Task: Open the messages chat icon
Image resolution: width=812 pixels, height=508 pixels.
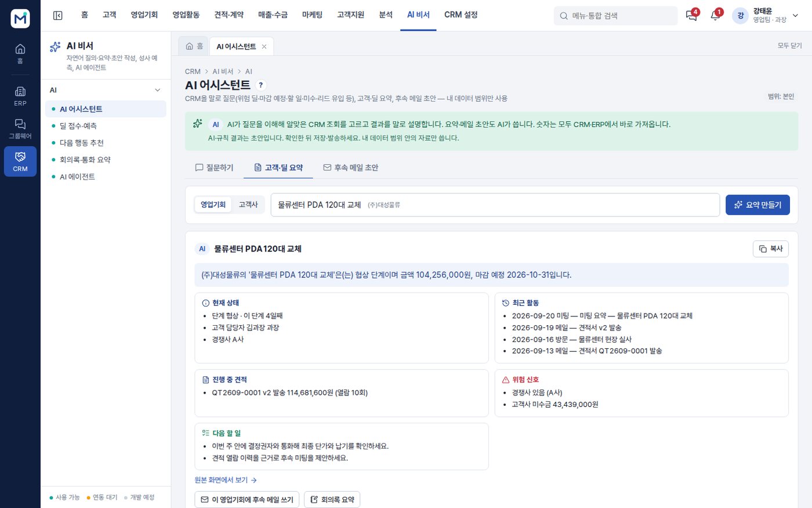Action: coord(691,16)
